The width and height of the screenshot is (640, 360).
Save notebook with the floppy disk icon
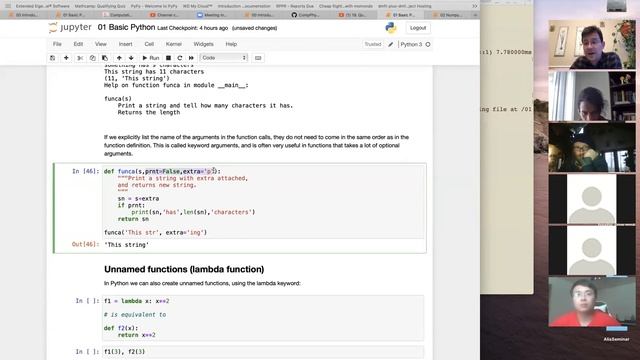[52, 58]
